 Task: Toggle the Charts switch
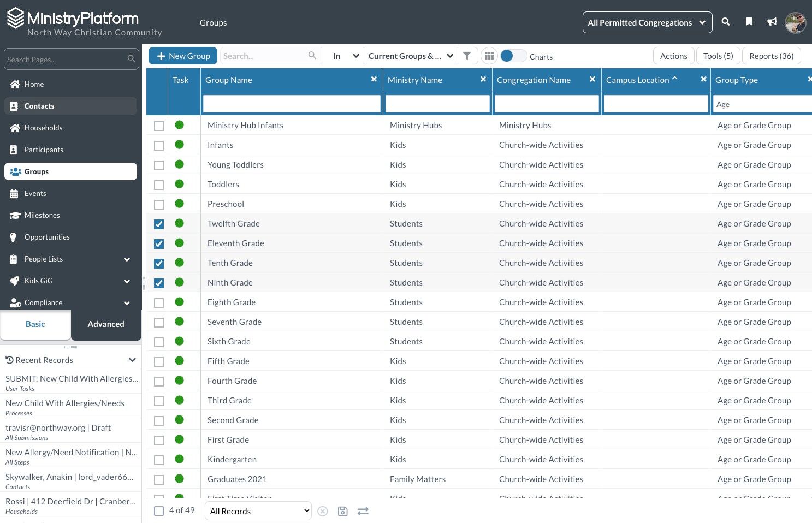point(513,56)
